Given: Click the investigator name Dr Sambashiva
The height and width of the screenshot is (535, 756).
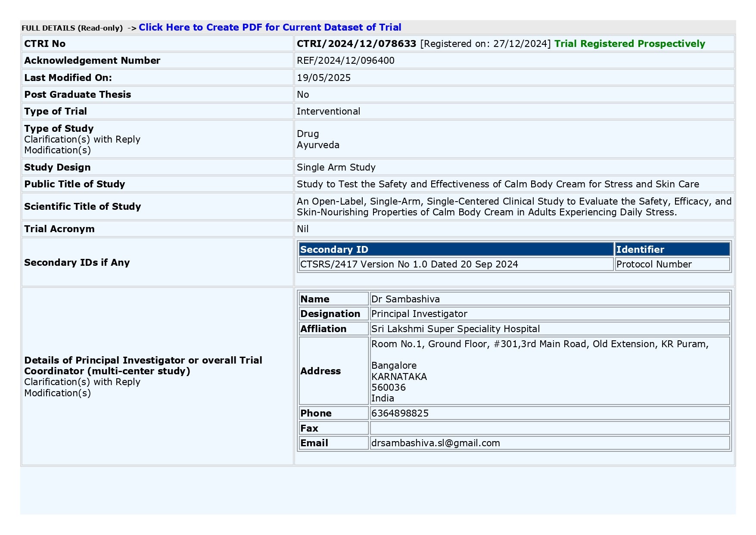Looking at the screenshot, I should (x=405, y=299).
